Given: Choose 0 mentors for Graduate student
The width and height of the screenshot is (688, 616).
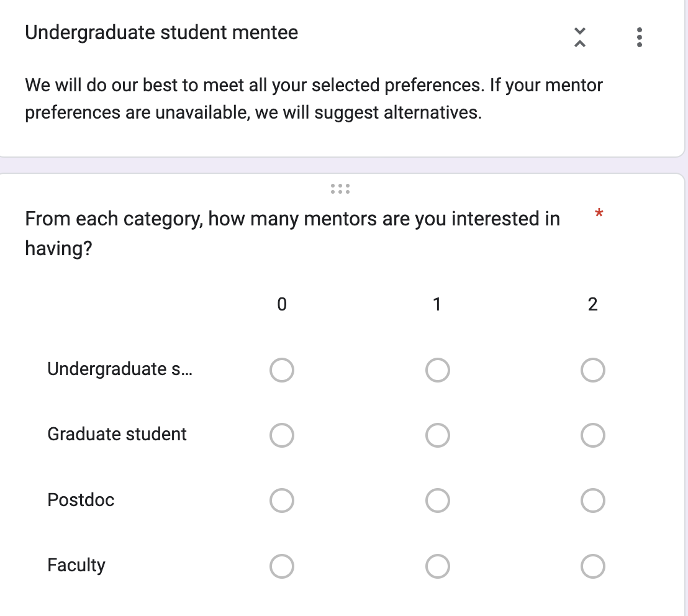Looking at the screenshot, I should click(282, 435).
